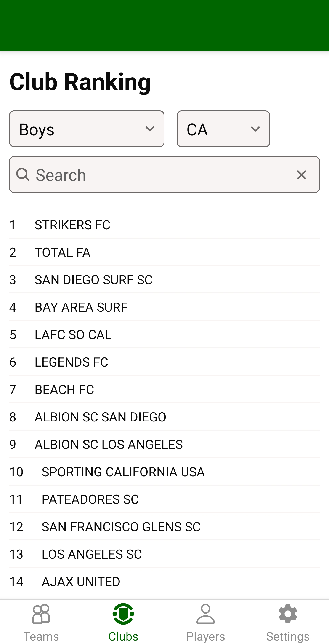
Task: Click inside the Search input field
Action: click(160, 175)
